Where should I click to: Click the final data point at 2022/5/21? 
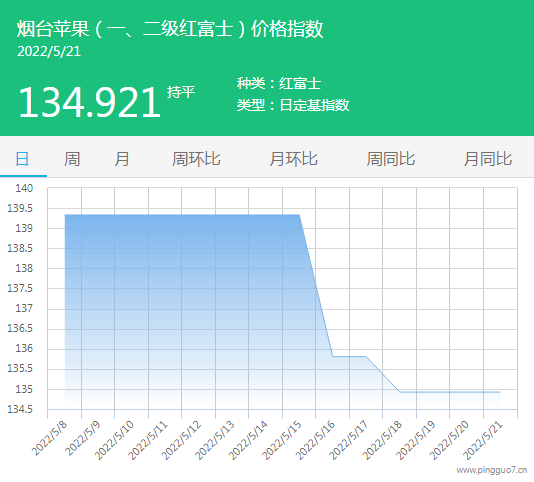click(500, 392)
